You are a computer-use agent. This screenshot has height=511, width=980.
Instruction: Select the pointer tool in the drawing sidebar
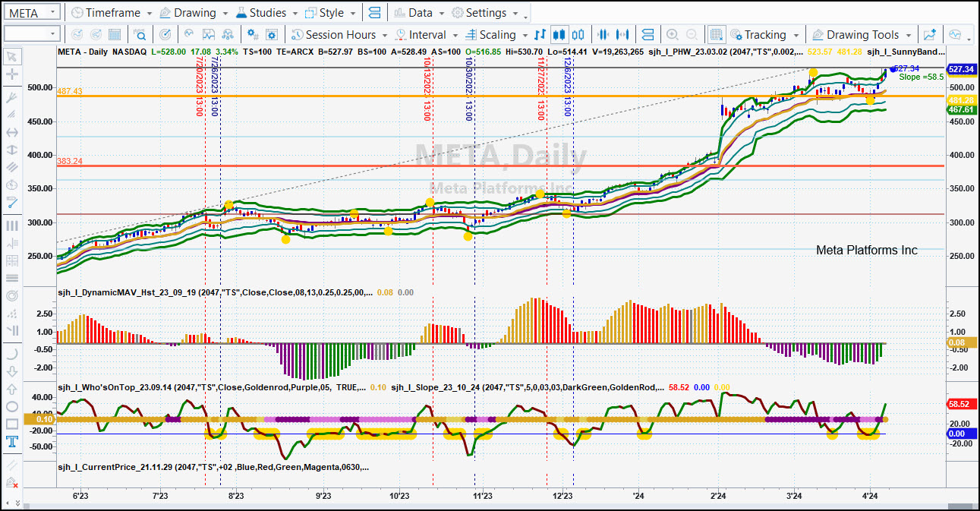[11, 56]
